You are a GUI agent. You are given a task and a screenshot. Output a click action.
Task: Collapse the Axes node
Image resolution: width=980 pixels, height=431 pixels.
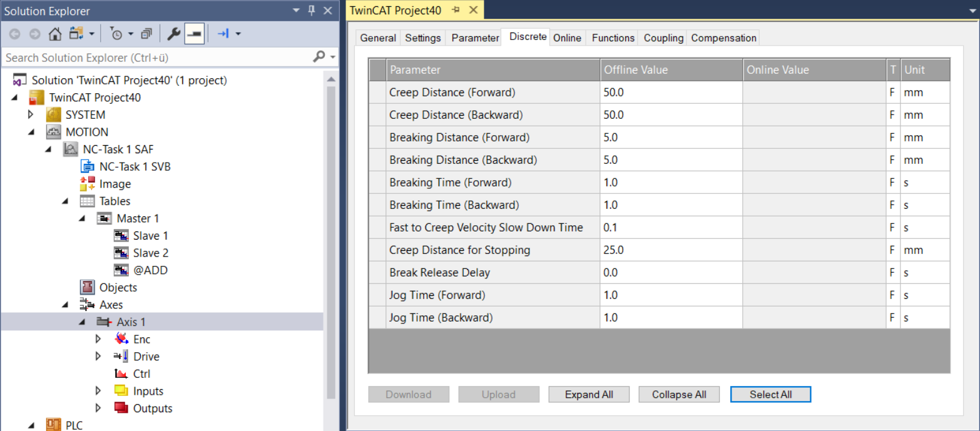tap(64, 305)
